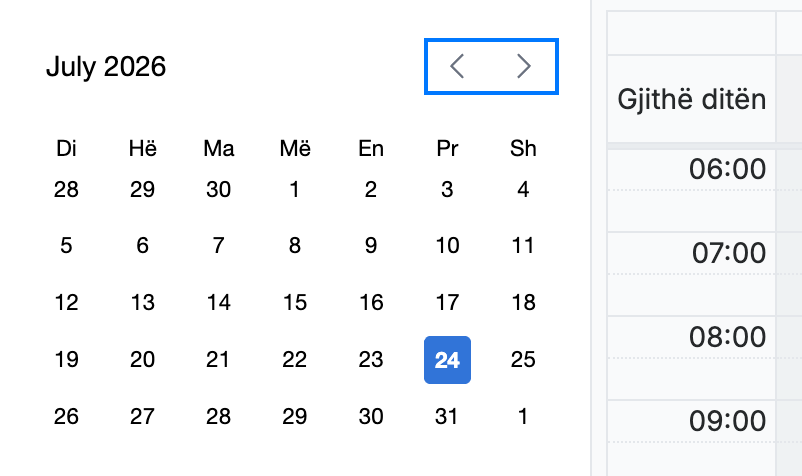
Task: Select August 1 at end of last row
Action: tap(523, 416)
